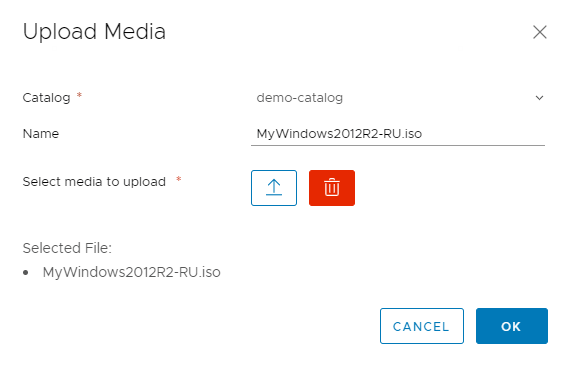Click the letters CANCEL inside the outlined button
The width and height of the screenshot is (569, 366).
click(x=421, y=326)
